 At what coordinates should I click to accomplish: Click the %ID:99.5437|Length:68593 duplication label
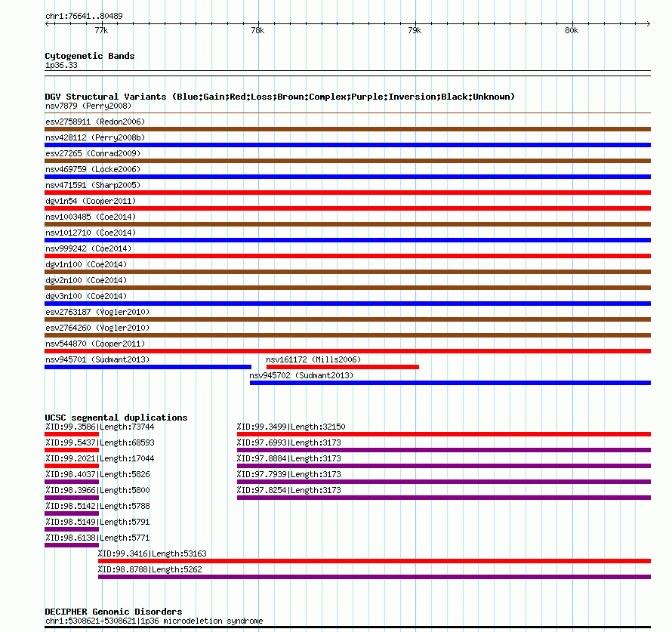(x=100, y=442)
